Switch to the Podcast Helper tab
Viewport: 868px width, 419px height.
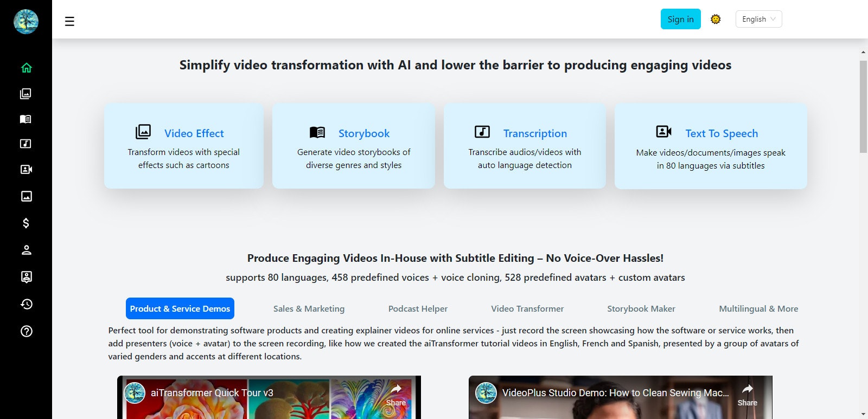(418, 308)
